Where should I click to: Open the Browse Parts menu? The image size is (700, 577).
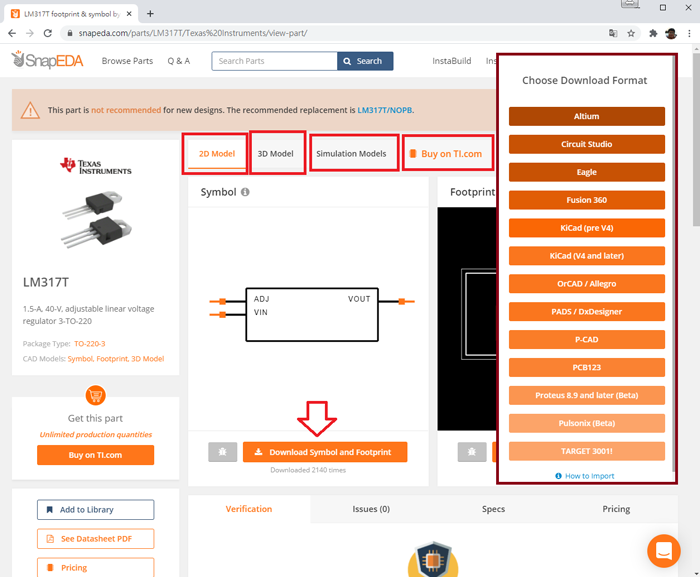pos(127,61)
